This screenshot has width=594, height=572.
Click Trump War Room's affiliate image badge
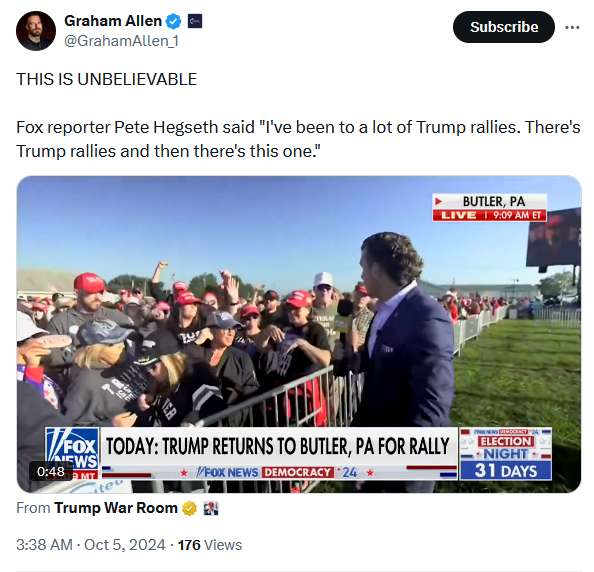tap(211, 508)
